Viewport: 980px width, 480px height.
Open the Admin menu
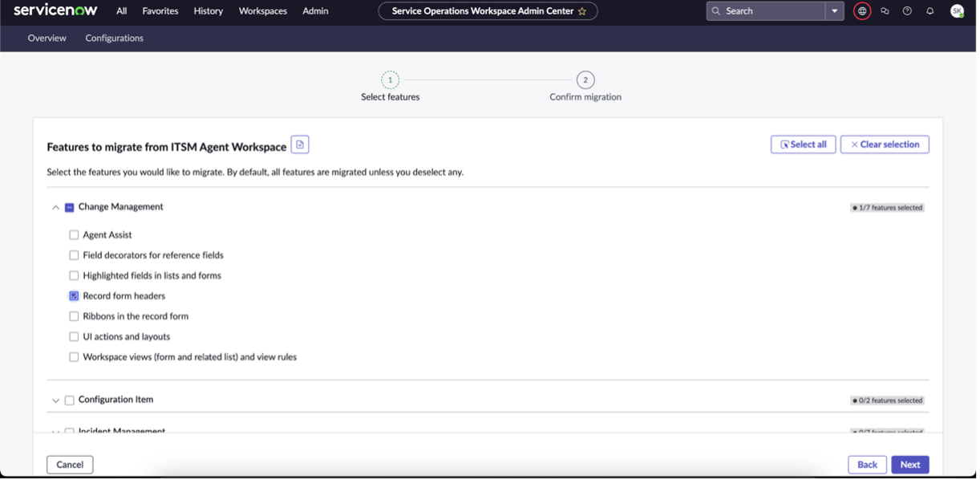pyautogui.click(x=315, y=11)
